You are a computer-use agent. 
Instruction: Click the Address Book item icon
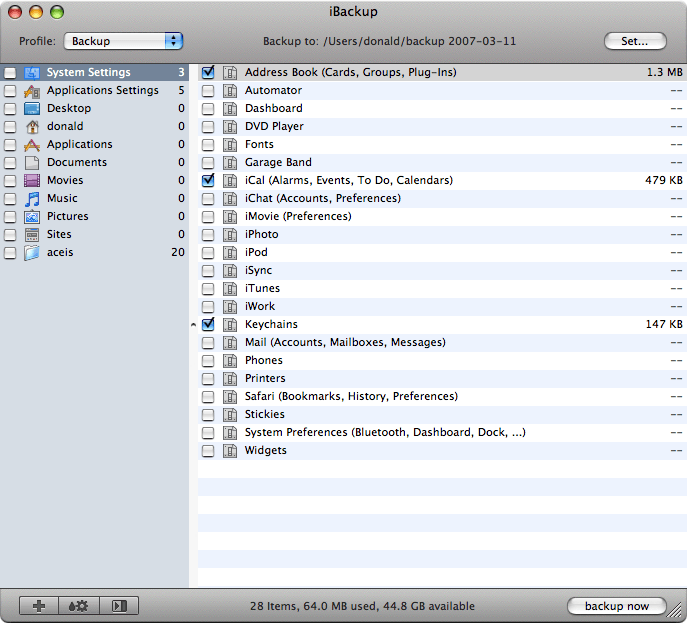coord(230,73)
